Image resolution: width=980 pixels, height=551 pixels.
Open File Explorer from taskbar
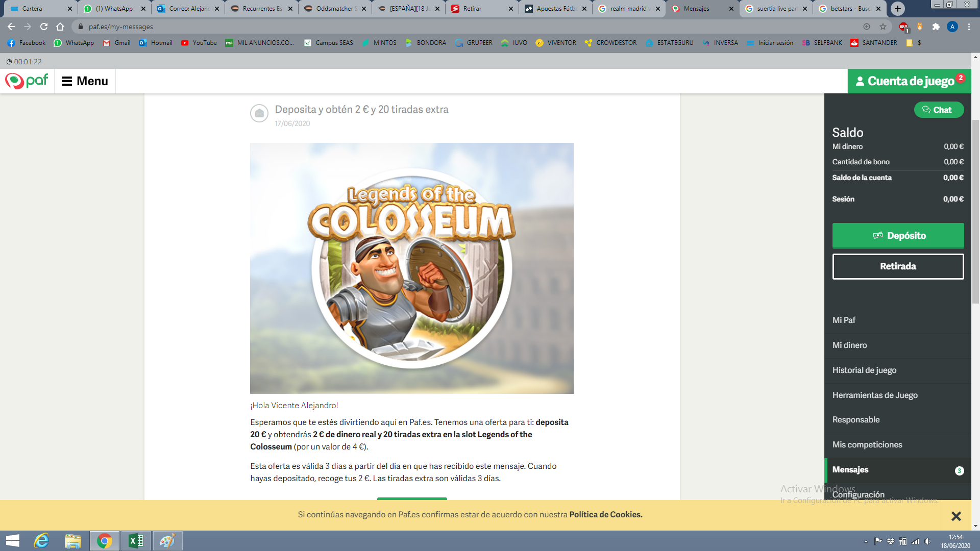[73, 541]
